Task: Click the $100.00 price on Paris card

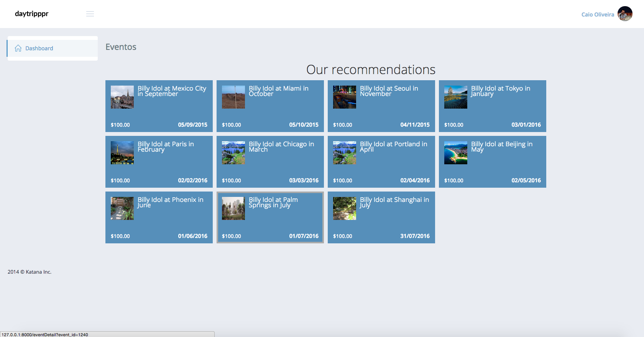Action: [120, 180]
